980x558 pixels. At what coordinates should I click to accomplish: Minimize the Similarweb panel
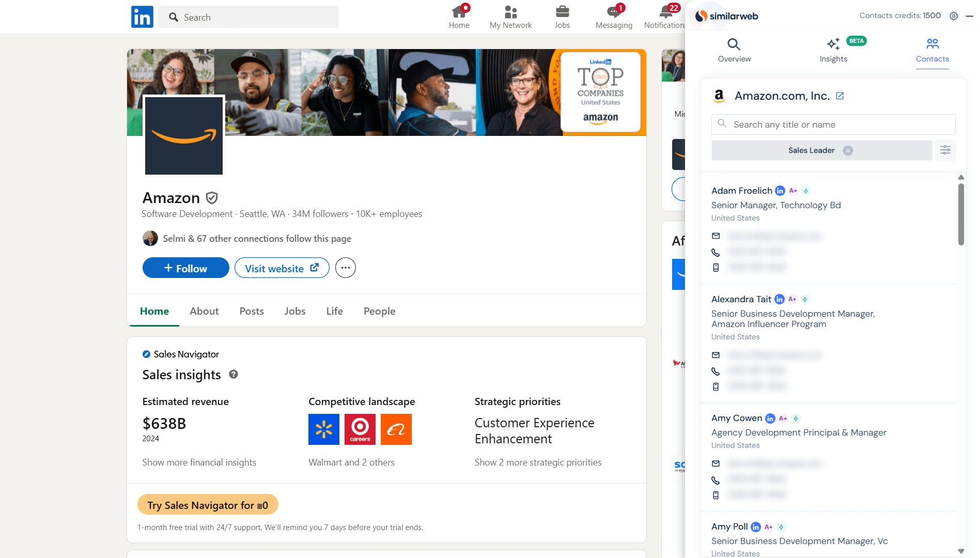coord(970,16)
